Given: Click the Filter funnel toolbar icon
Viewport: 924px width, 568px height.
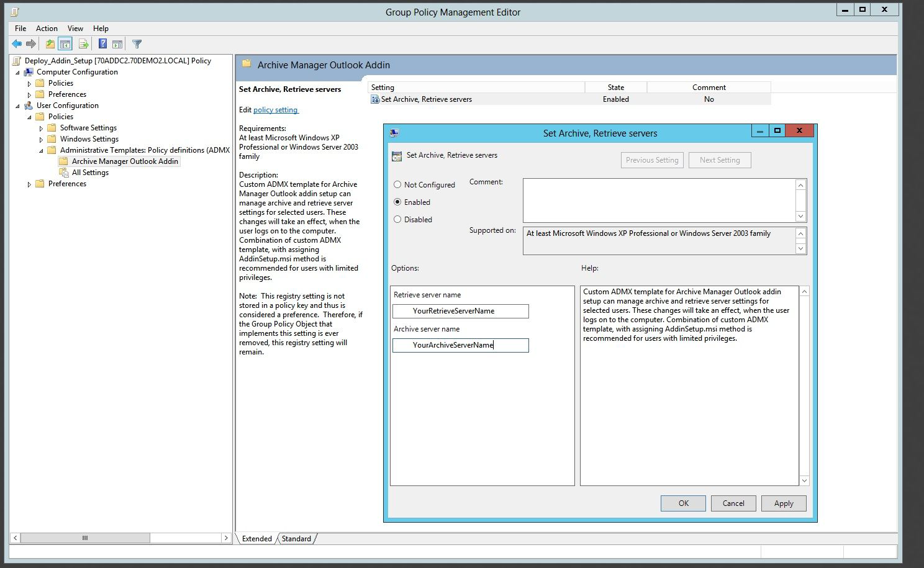Looking at the screenshot, I should (137, 44).
